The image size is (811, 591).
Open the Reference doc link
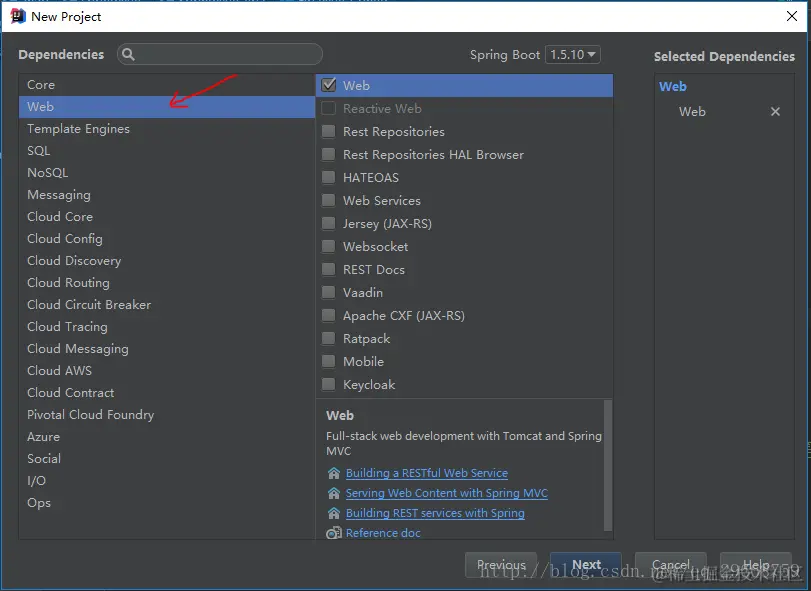(x=383, y=533)
